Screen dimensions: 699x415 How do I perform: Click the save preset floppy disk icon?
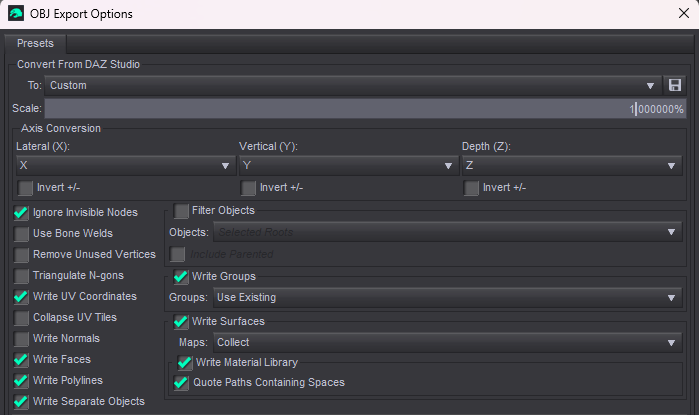pyautogui.click(x=675, y=86)
